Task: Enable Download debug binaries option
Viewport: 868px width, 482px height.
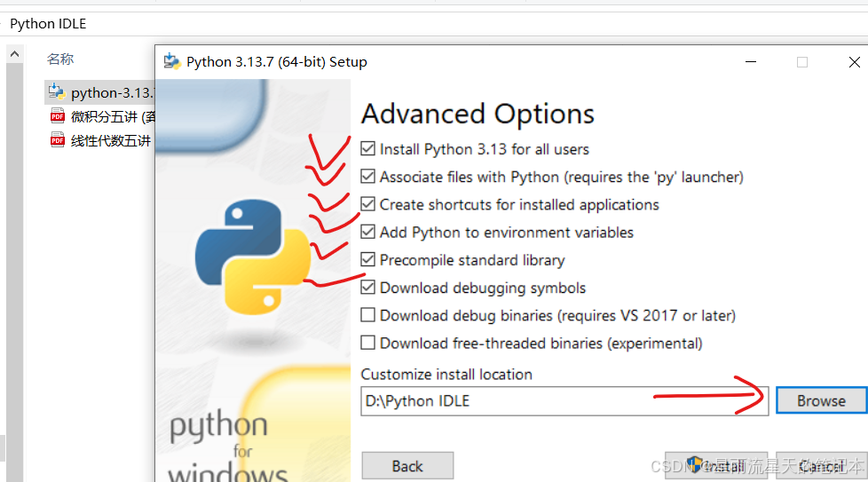Action: pos(367,315)
